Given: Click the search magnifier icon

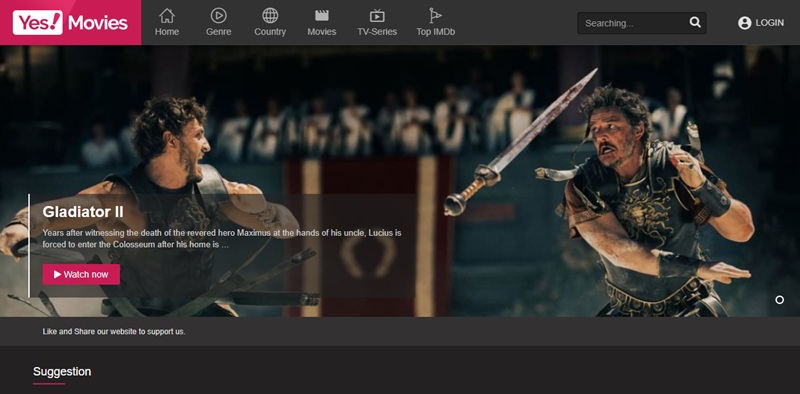Looking at the screenshot, I should pos(695,22).
